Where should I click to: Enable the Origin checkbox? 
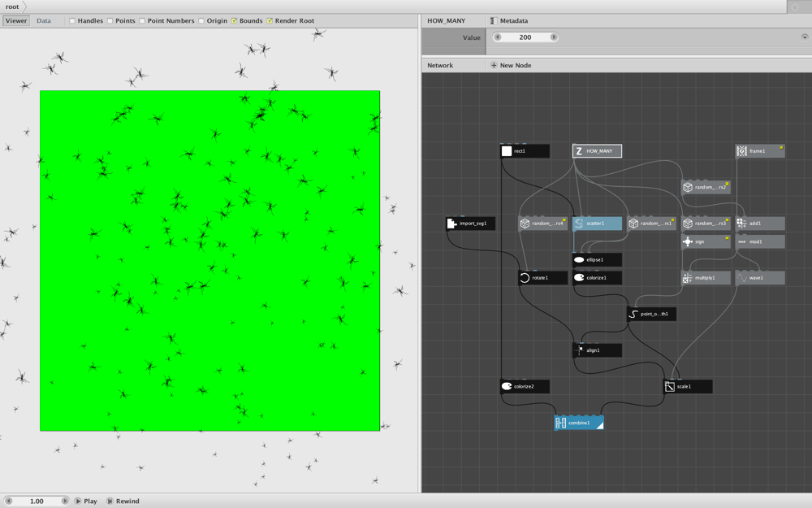[x=201, y=21]
